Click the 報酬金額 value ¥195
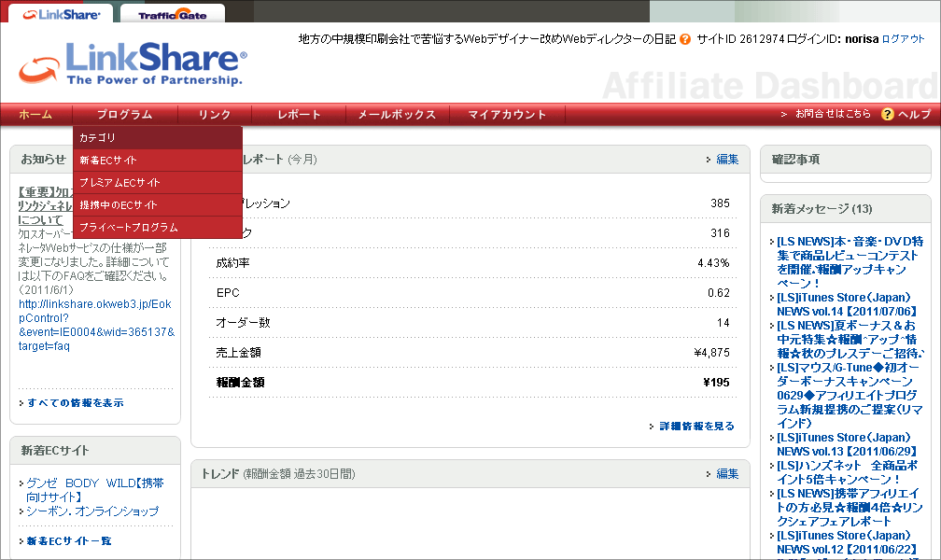Screen dimensions: 941x560 [716, 383]
